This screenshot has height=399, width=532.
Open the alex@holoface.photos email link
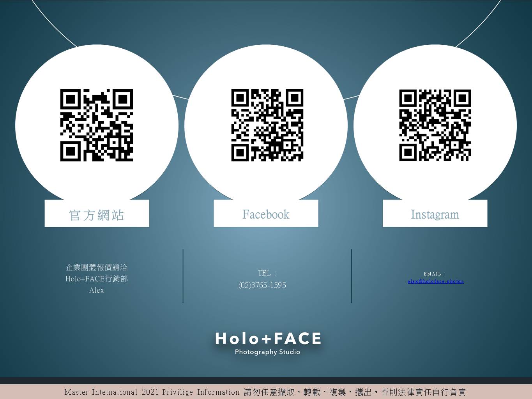point(435,281)
